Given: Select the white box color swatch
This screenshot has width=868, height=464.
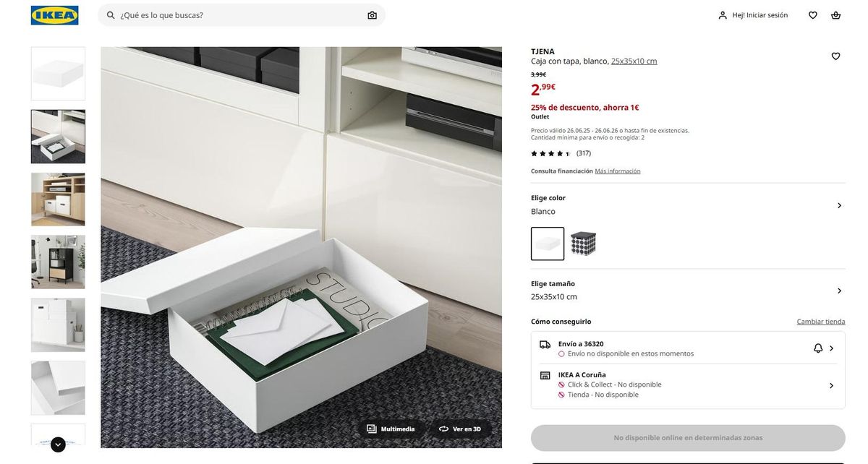Looking at the screenshot, I should pyautogui.click(x=548, y=244).
